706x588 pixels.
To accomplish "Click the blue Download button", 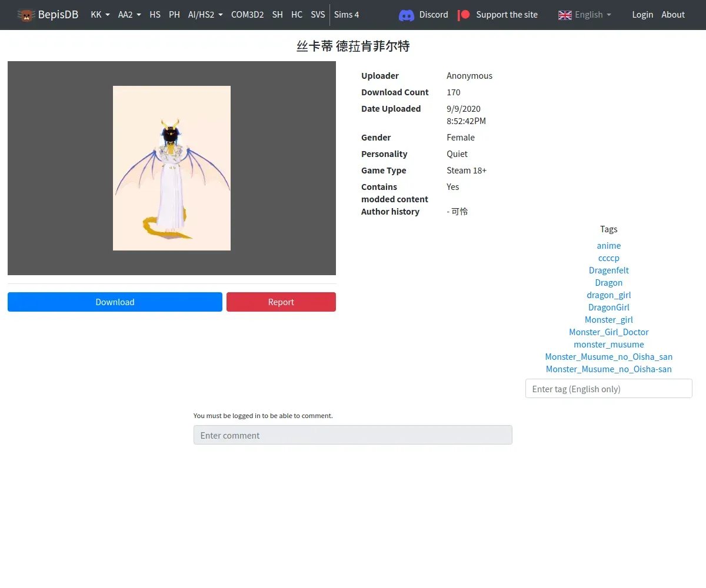I will click(x=115, y=302).
